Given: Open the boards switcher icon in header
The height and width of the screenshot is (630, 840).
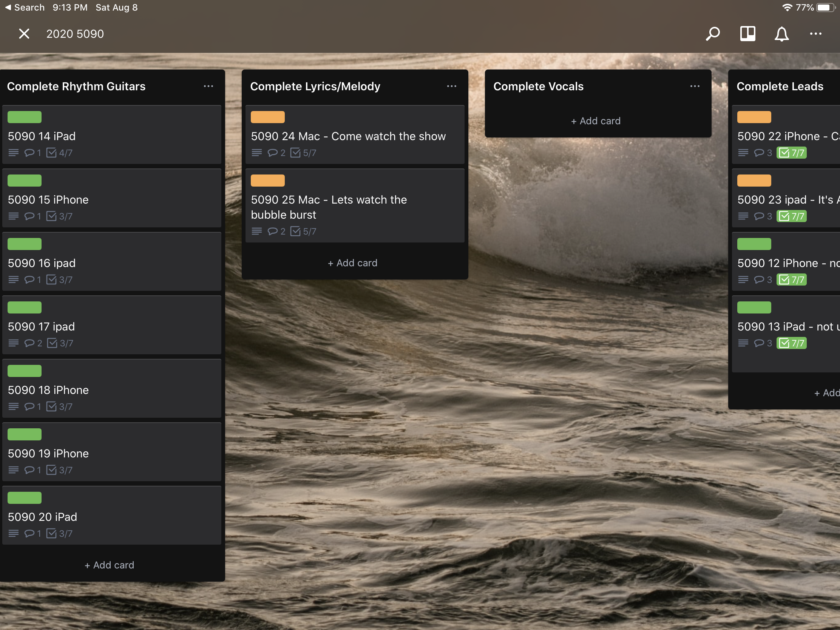Looking at the screenshot, I should pos(747,34).
